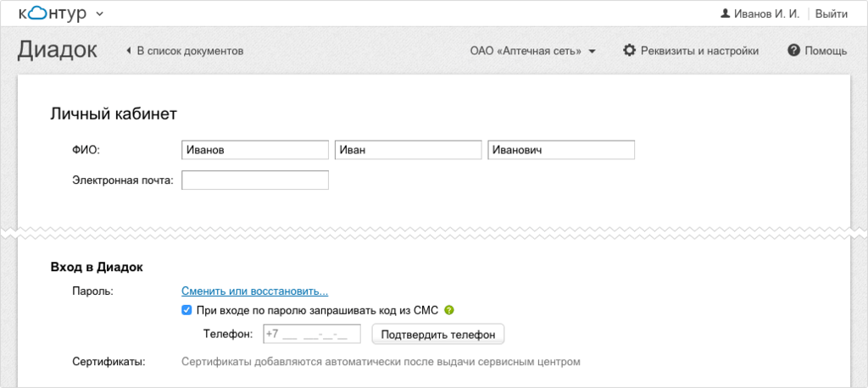
Task: Click the Телефон number input field
Action: (312, 335)
